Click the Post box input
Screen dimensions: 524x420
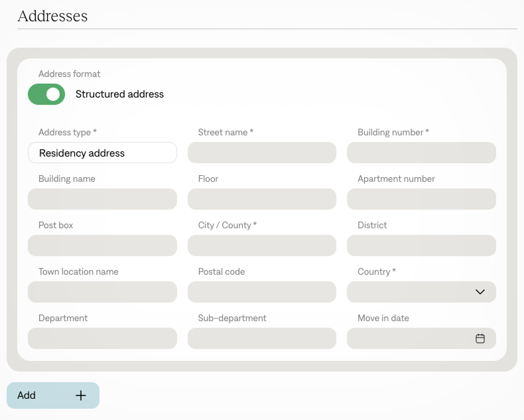coord(102,245)
